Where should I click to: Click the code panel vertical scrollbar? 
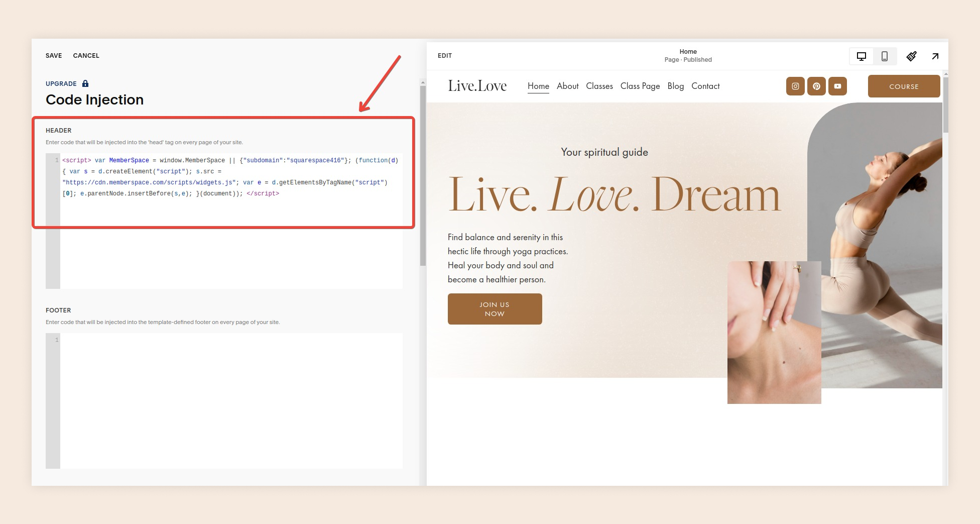click(x=423, y=176)
